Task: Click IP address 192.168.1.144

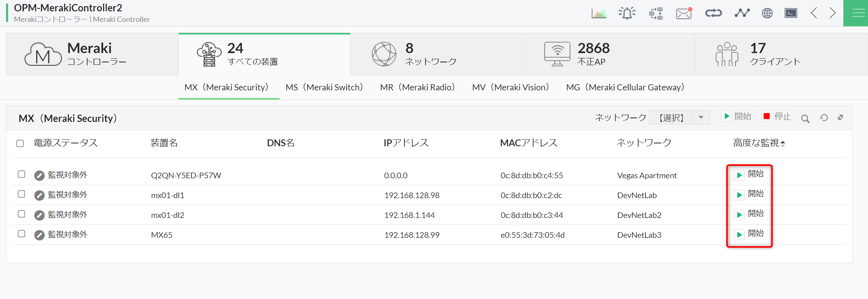Action: tap(409, 215)
